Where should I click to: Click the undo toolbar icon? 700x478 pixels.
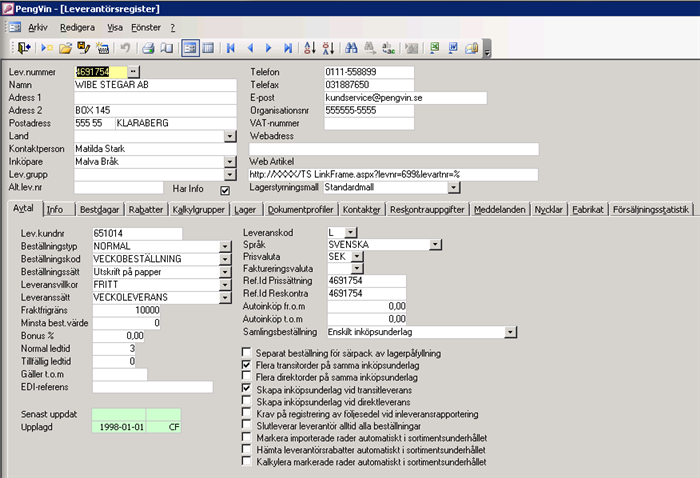pos(124,47)
